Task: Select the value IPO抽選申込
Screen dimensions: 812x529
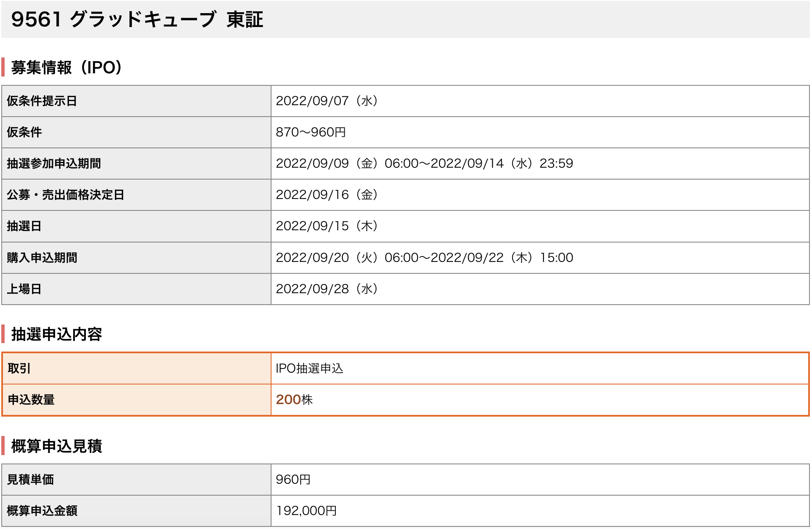Action: tap(310, 368)
